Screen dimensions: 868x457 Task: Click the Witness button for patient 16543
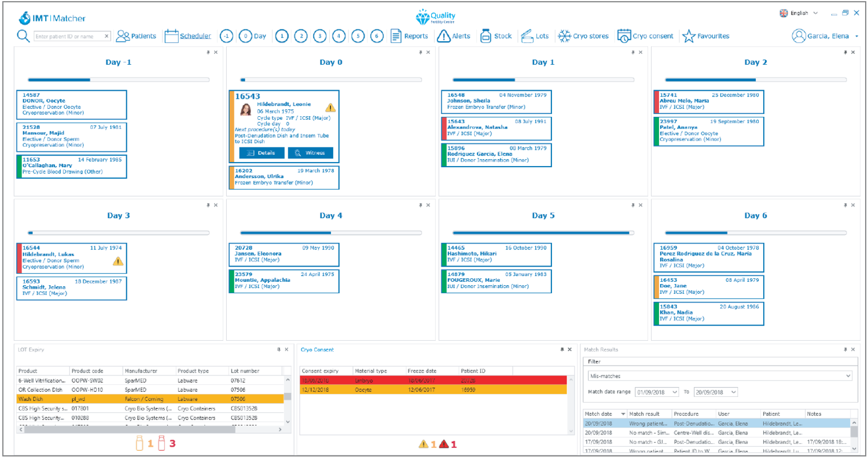point(311,153)
